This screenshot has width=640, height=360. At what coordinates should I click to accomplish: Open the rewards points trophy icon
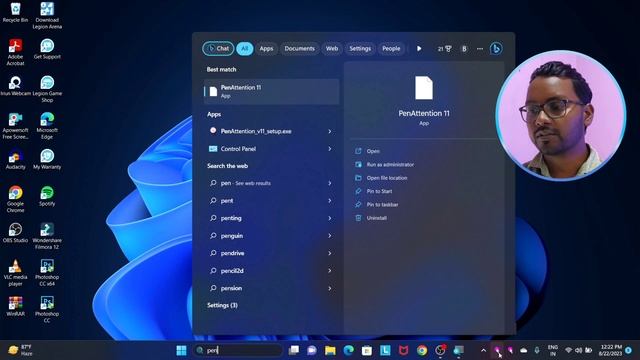(x=444, y=49)
